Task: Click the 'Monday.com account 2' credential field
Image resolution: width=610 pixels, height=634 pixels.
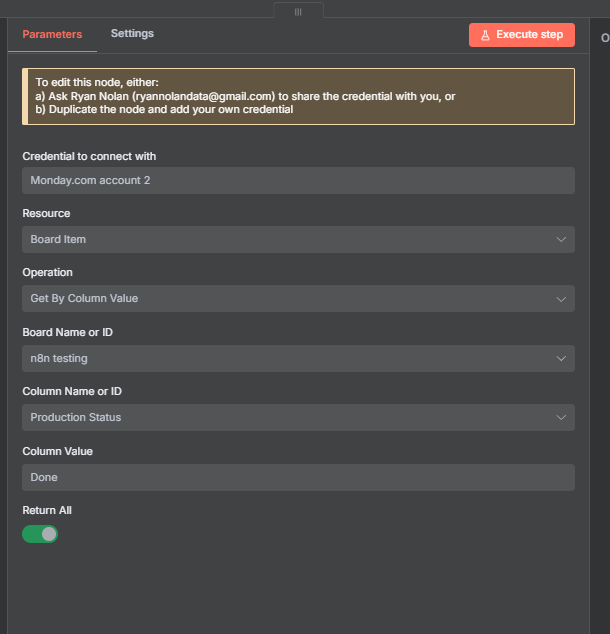Action: [x=298, y=180]
